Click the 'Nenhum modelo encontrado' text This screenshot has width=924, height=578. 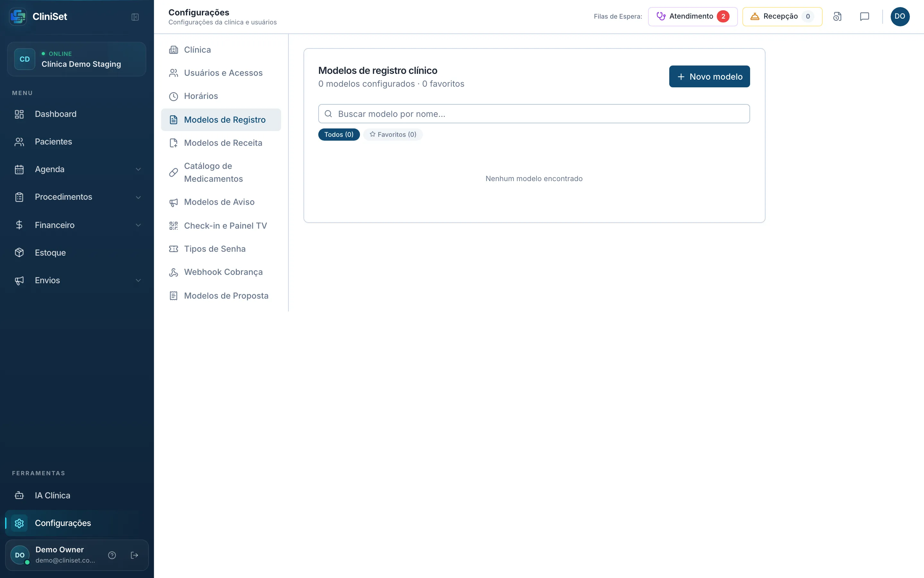click(x=534, y=179)
